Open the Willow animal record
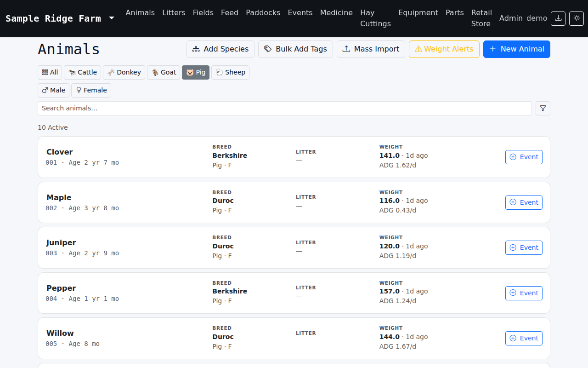 pyautogui.click(x=60, y=333)
